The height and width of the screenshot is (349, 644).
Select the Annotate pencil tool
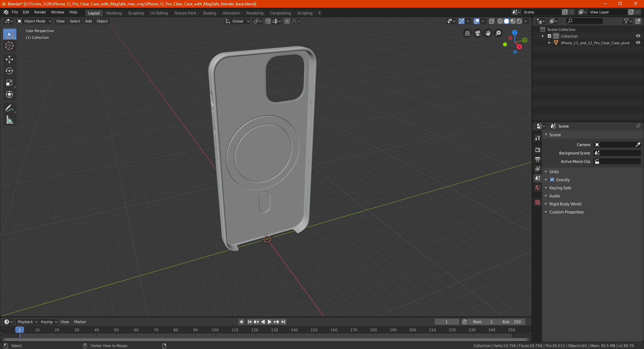9,108
